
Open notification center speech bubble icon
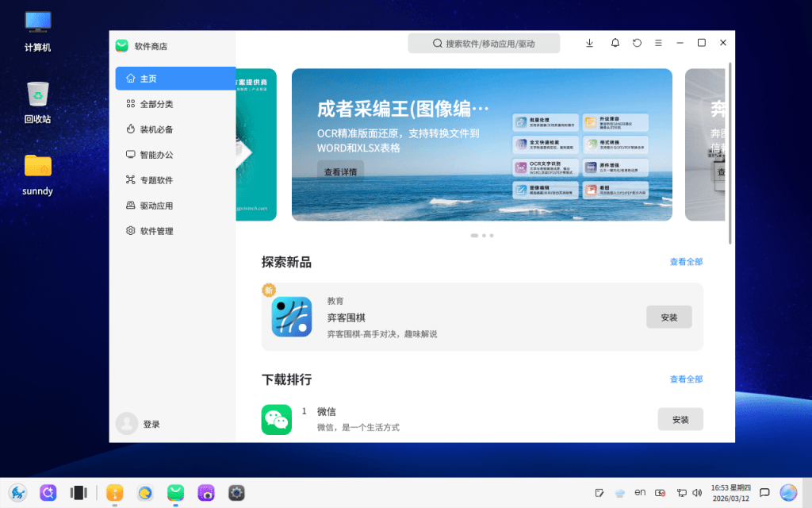pyautogui.click(x=764, y=492)
